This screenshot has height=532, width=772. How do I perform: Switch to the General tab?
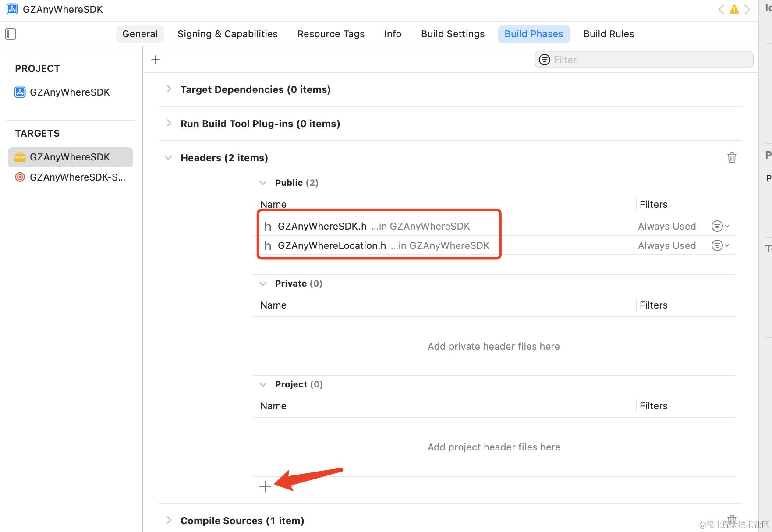pos(140,34)
